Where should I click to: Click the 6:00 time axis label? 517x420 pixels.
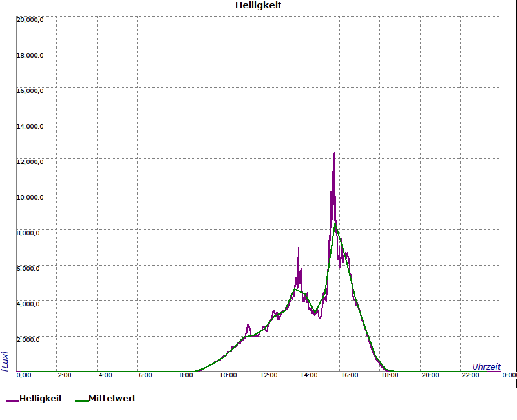[x=145, y=375]
